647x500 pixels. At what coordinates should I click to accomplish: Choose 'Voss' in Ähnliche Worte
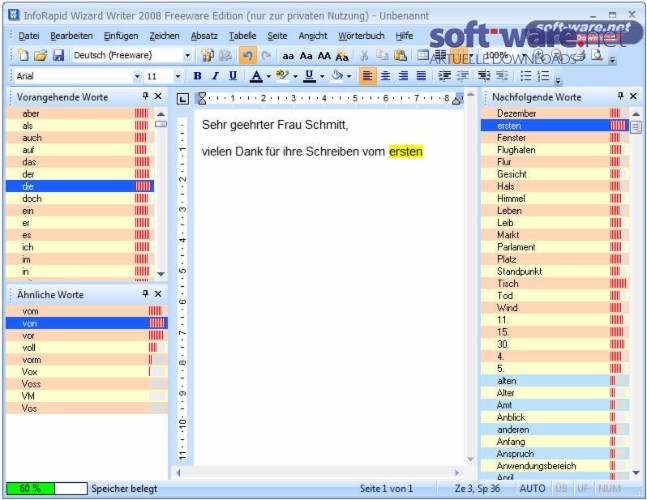pyautogui.click(x=87, y=384)
